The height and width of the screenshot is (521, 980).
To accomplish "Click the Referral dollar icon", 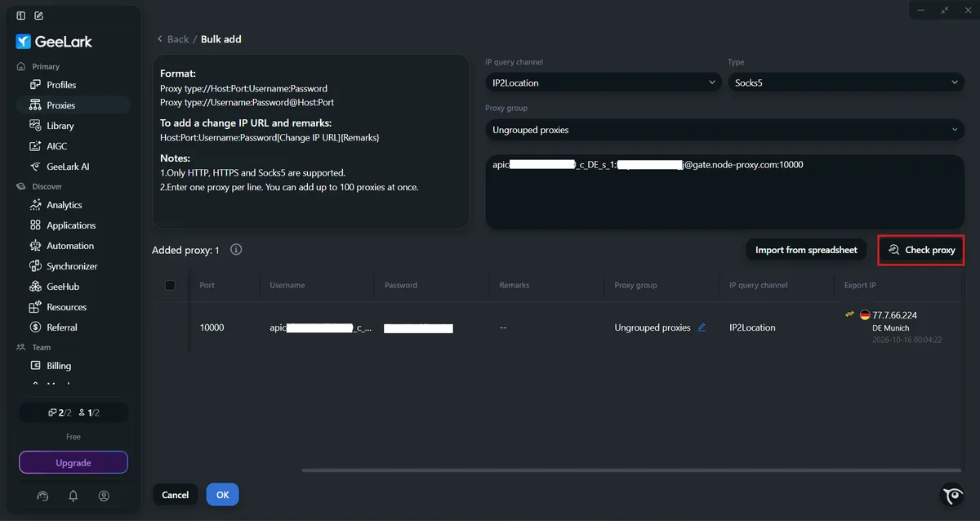I will click(x=35, y=327).
